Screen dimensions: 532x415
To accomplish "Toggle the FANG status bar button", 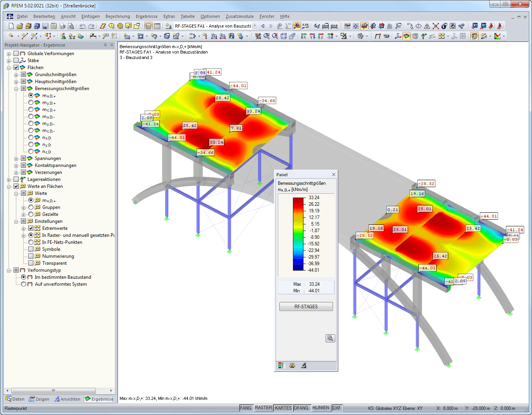I will coord(246,408).
